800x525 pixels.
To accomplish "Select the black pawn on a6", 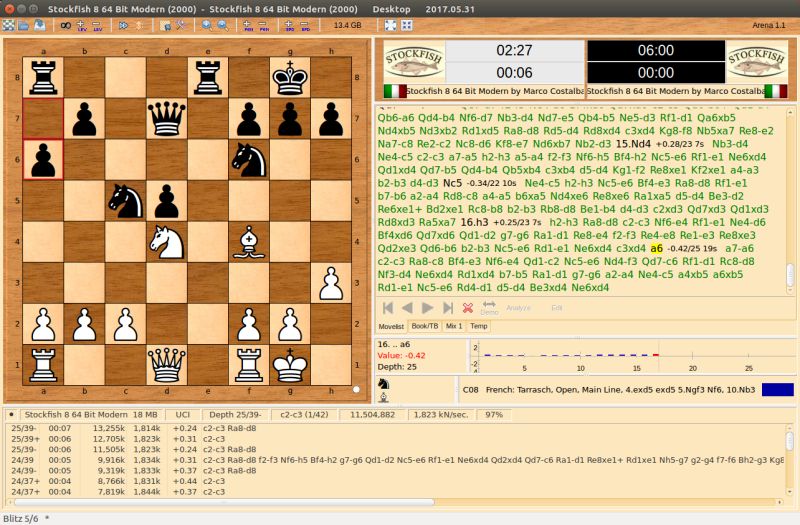I will coord(43,160).
